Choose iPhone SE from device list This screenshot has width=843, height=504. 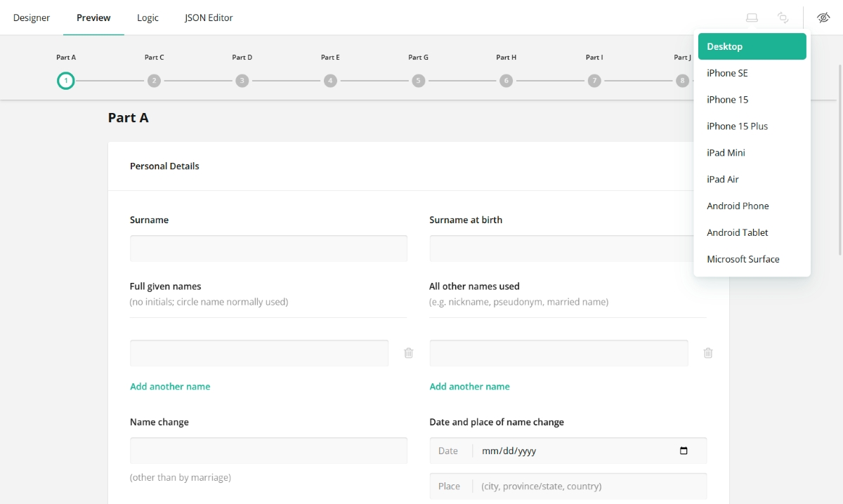pyautogui.click(x=727, y=73)
